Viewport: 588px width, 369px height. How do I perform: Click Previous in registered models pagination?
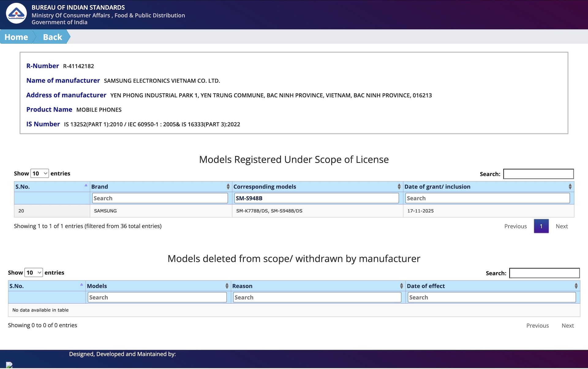[515, 226]
